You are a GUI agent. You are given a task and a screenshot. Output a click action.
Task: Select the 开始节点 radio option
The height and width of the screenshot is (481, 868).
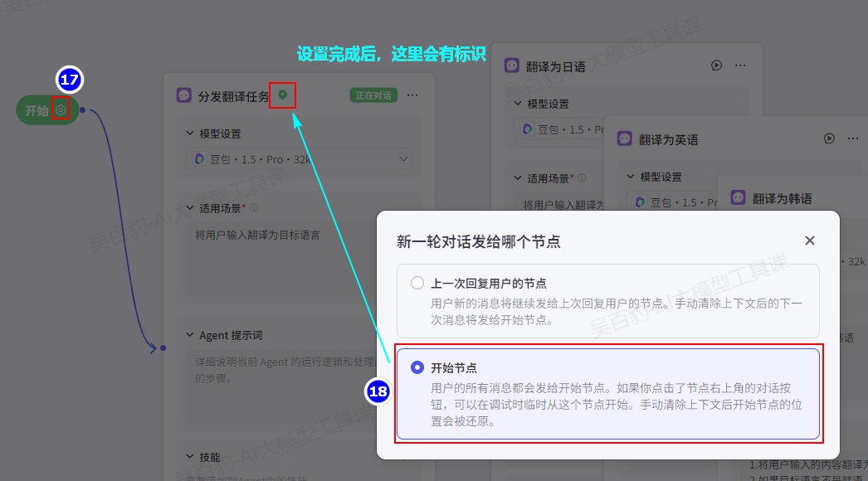pos(417,367)
